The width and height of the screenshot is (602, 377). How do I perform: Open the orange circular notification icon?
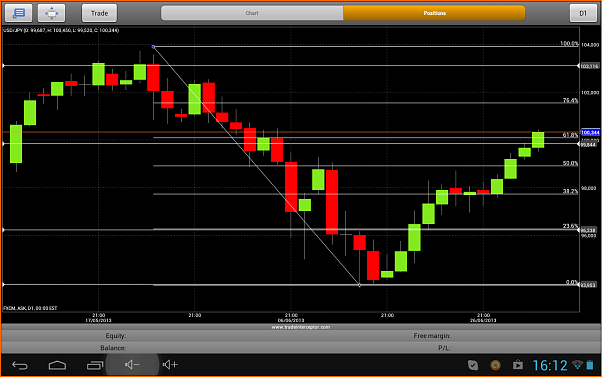495,365
